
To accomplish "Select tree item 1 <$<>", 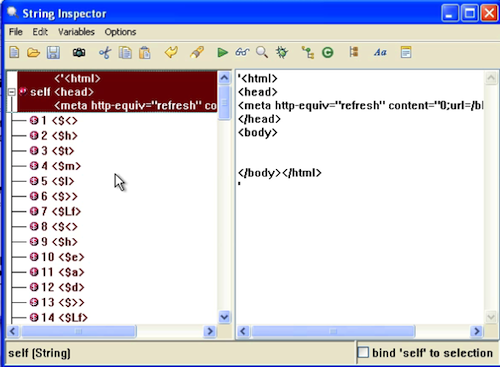I will coord(54,120).
